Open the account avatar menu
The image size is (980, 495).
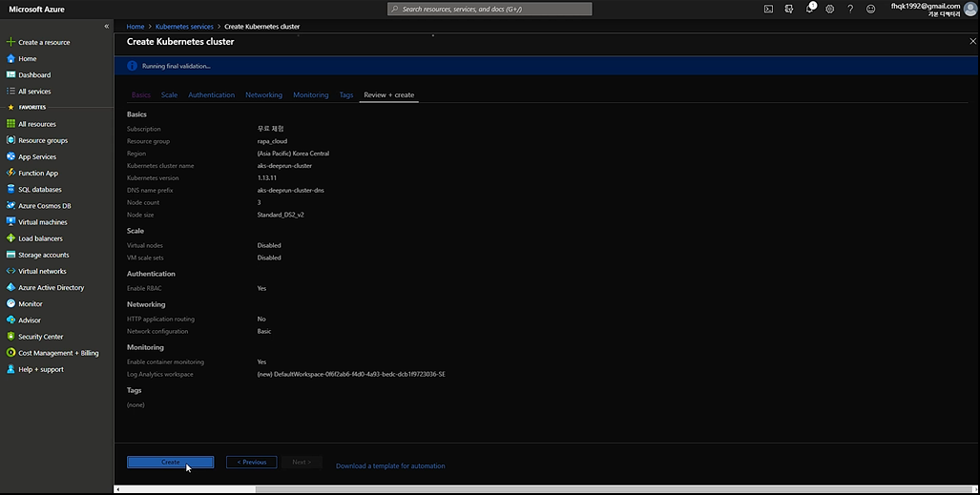point(970,9)
